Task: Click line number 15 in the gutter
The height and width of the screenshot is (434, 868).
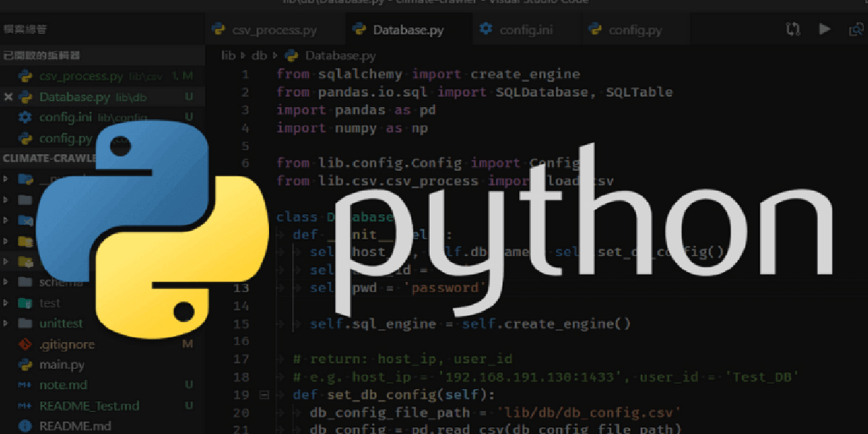Action: 242,324
